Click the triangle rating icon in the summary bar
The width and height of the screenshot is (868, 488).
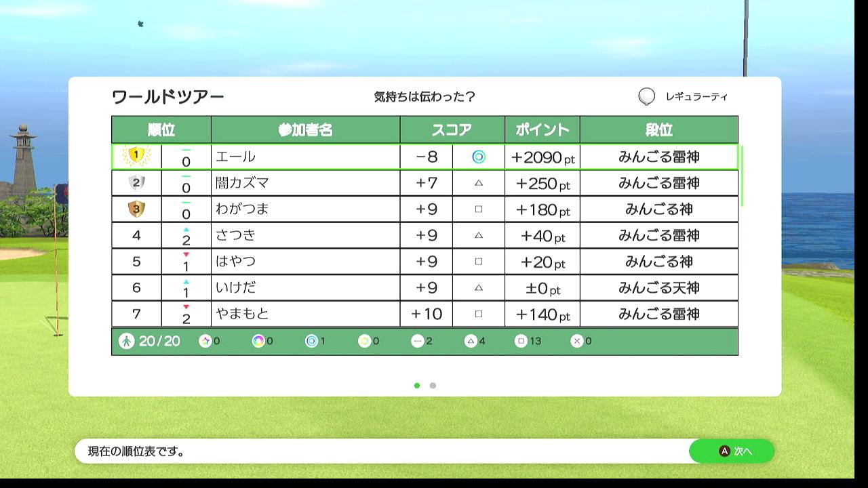(471, 342)
